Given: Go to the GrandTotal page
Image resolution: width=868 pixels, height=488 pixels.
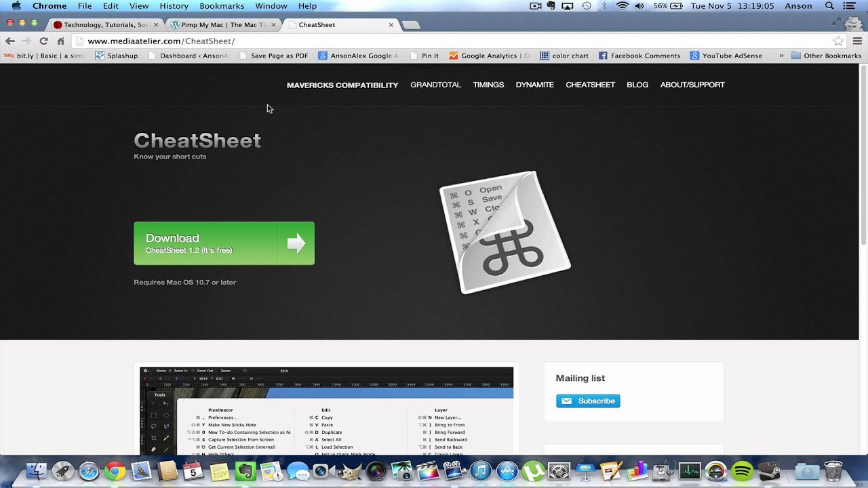Looking at the screenshot, I should [x=435, y=85].
